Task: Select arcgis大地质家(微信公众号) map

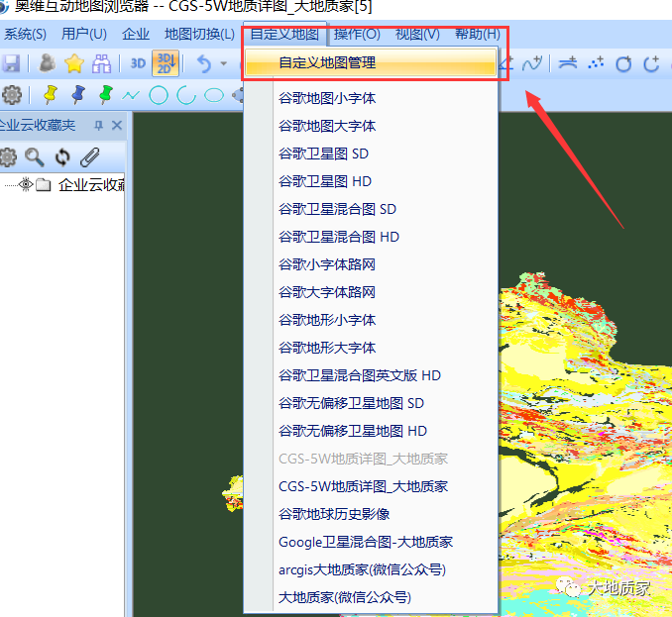Action: (x=371, y=569)
